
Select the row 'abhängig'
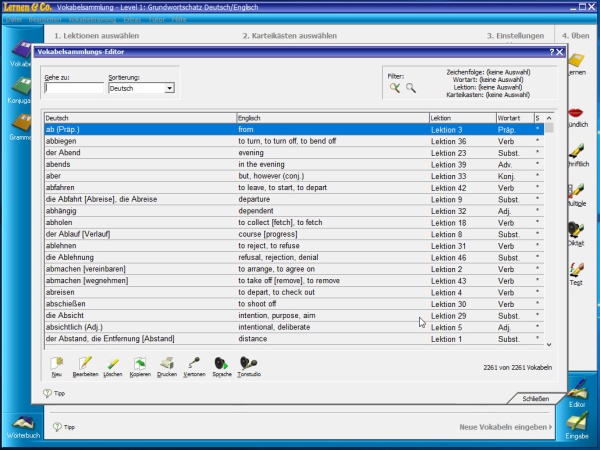pos(294,211)
